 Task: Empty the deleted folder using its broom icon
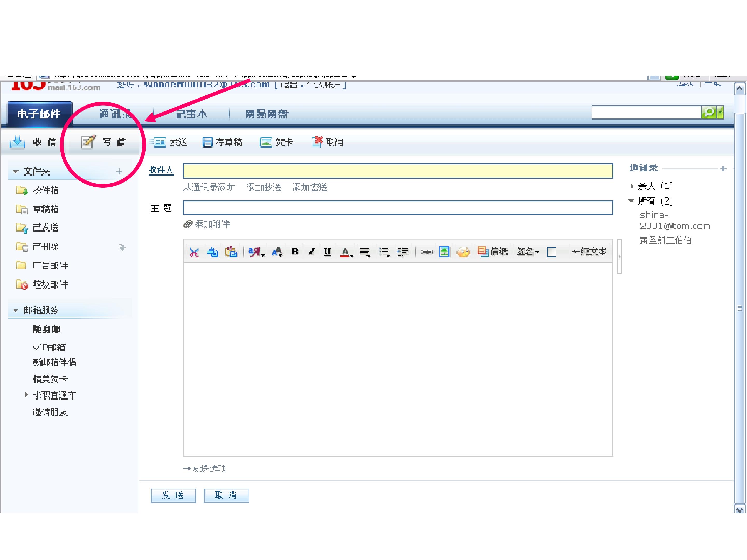click(x=122, y=247)
